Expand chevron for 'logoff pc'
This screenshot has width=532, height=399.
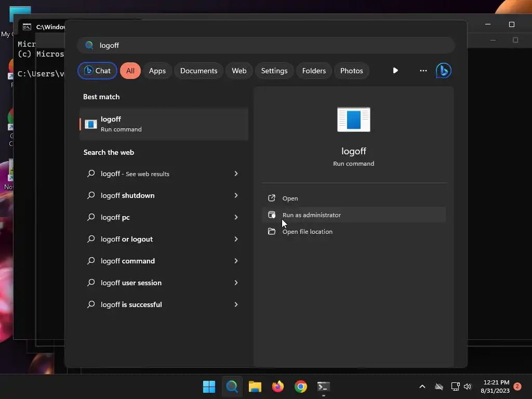[236, 217]
